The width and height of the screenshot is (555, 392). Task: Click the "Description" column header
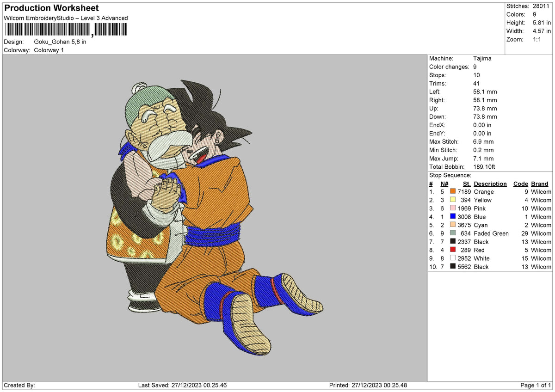(490, 184)
